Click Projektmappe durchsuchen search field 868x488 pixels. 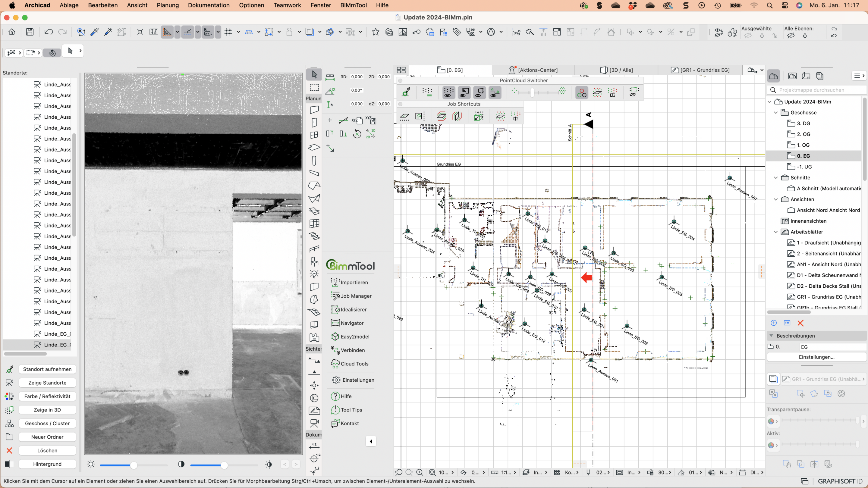pyautogui.click(x=817, y=90)
